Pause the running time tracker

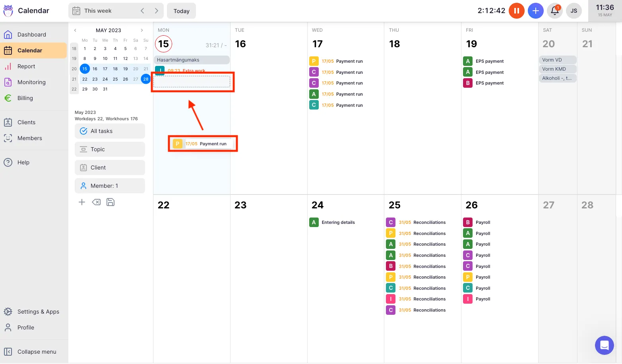(517, 11)
